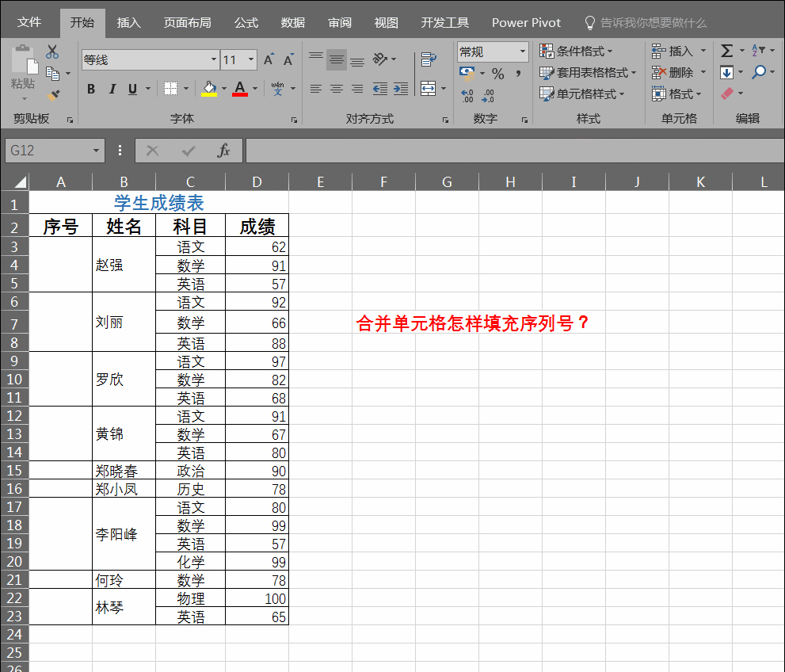
Task: Toggle Wrap Text icon
Action: 429,59
